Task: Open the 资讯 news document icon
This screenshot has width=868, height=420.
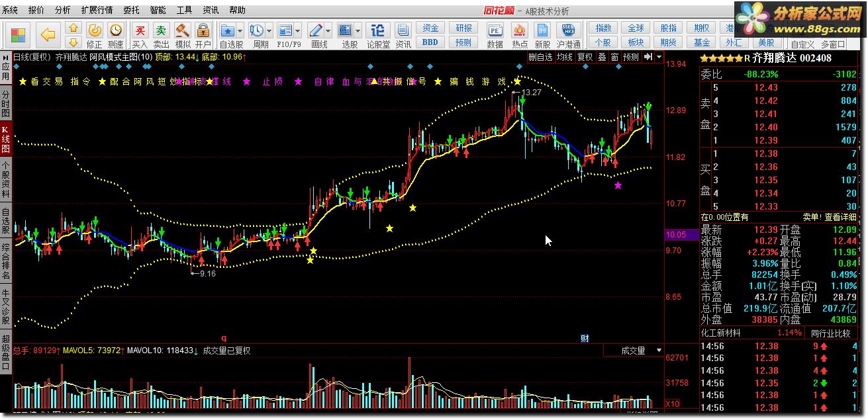Action: tap(403, 35)
